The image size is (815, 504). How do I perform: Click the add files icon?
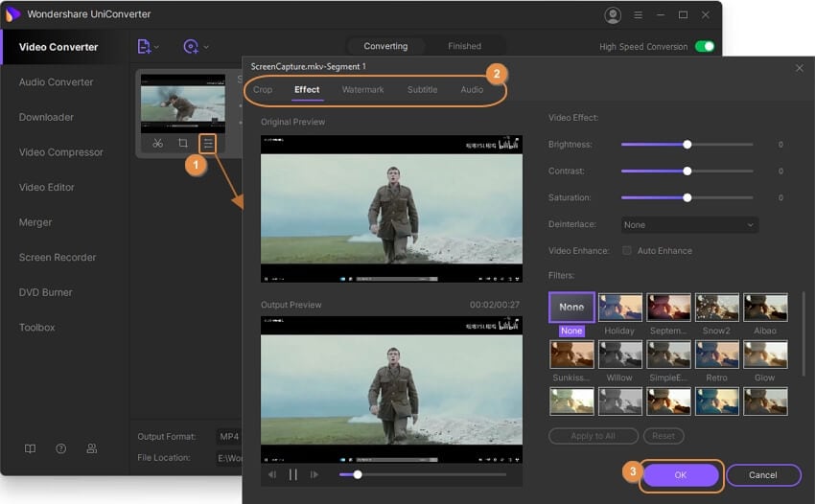tap(144, 47)
